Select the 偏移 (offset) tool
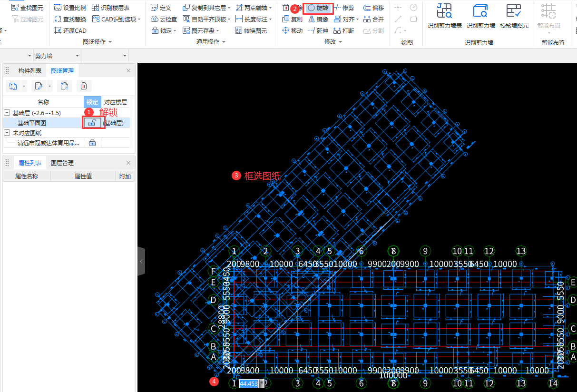 373,8
